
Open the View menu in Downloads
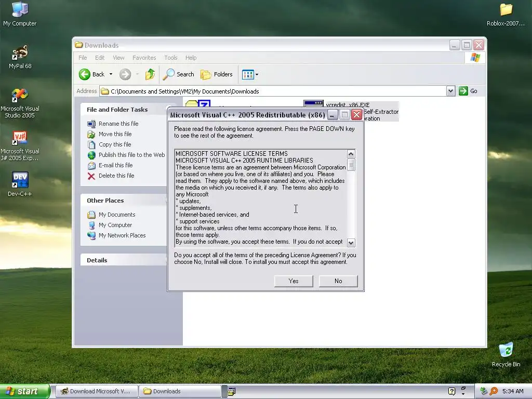pos(118,58)
